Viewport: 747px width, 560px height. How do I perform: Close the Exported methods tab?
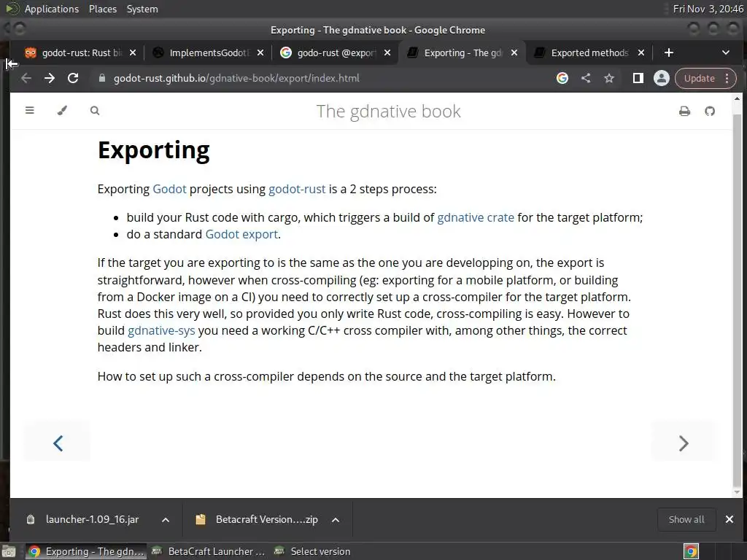click(641, 52)
